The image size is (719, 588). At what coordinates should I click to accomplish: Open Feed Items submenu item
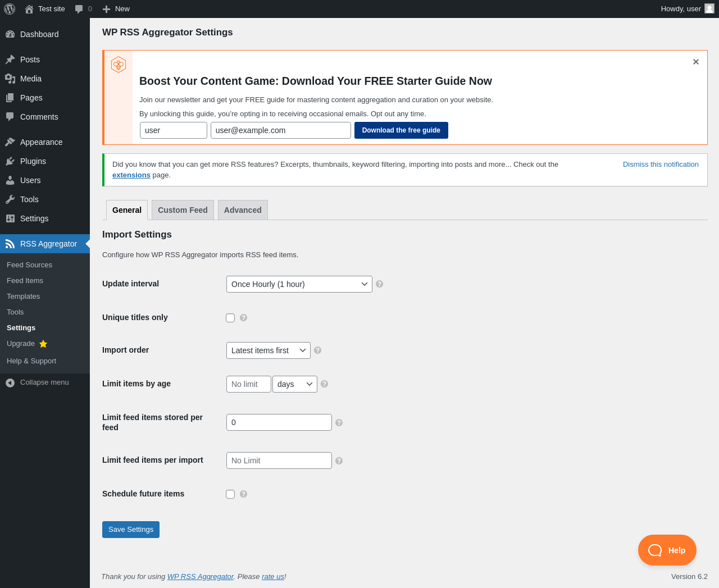coord(25,281)
